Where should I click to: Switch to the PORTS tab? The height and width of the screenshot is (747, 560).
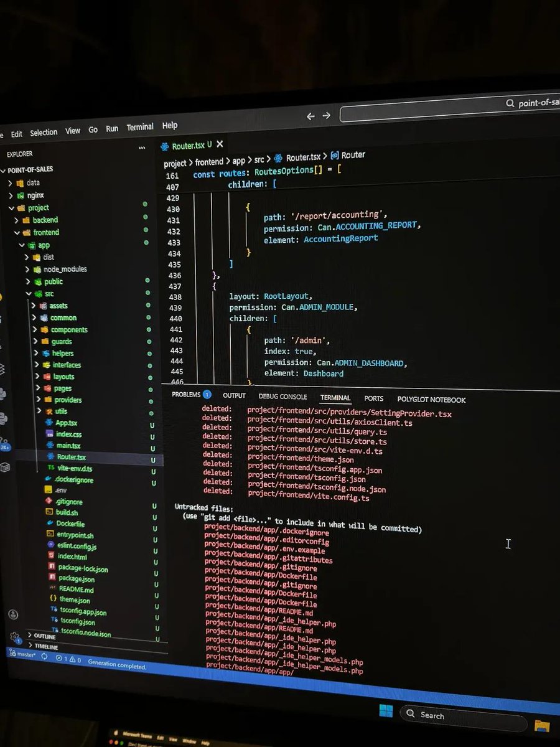click(x=374, y=398)
